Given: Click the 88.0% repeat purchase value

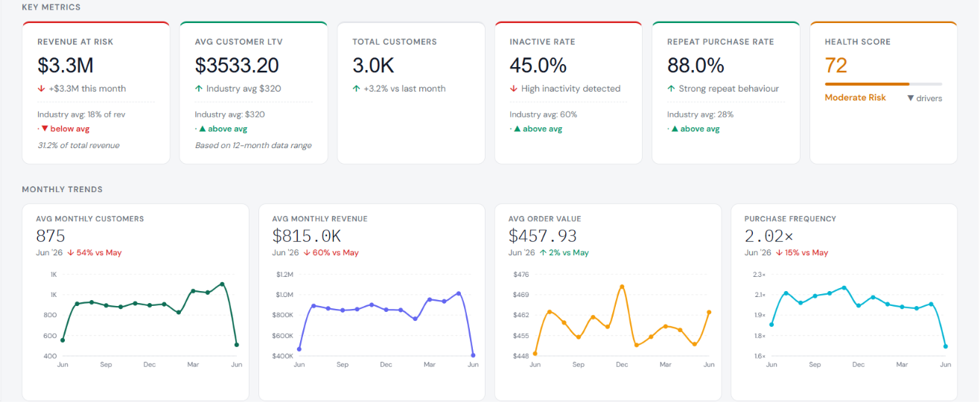Looking at the screenshot, I should (696, 66).
